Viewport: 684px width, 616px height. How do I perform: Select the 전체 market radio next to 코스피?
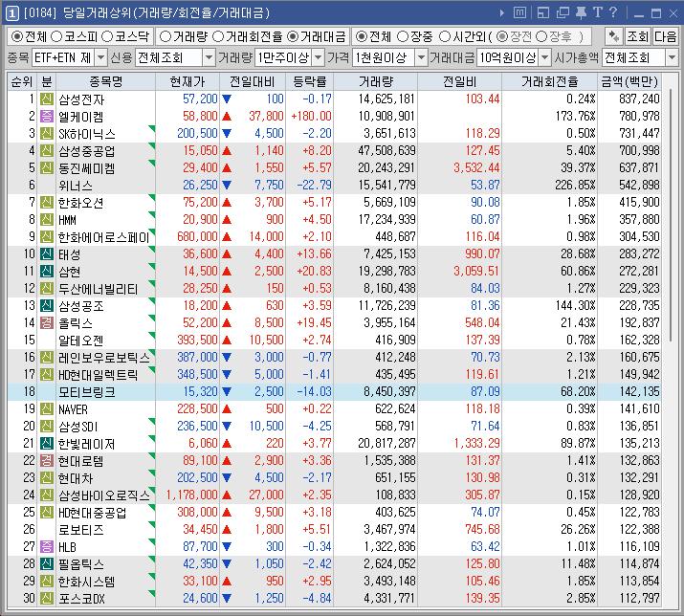click(x=17, y=36)
